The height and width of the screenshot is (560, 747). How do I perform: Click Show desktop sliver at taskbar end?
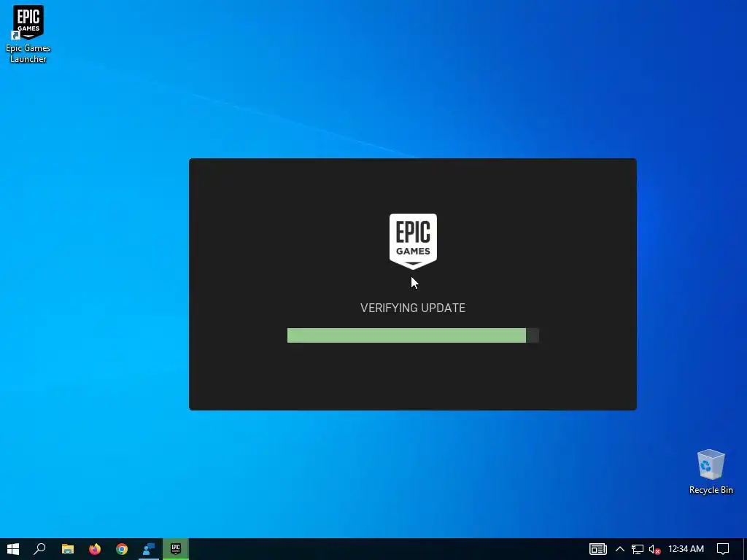(745, 549)
